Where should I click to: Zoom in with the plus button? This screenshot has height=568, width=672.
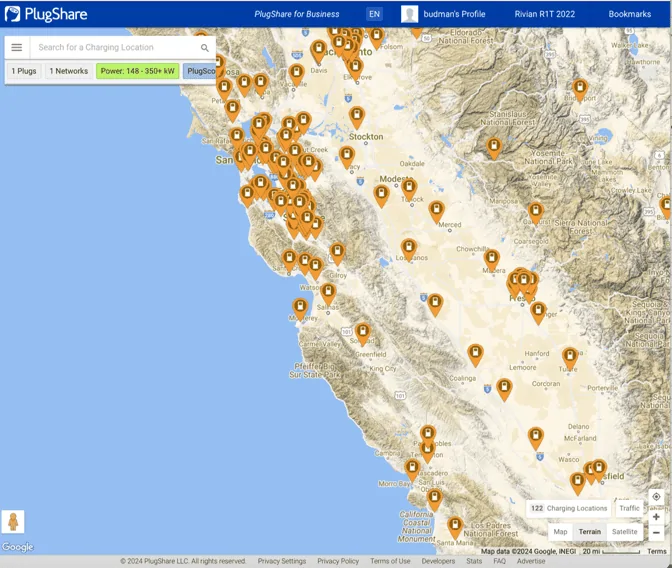click(x=656, y=517)
